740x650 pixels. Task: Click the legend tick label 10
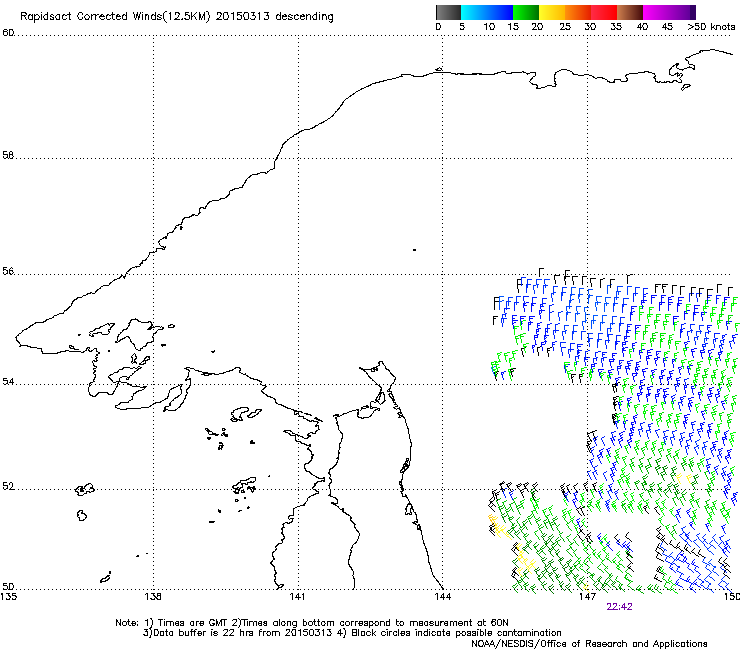(489, 27)
